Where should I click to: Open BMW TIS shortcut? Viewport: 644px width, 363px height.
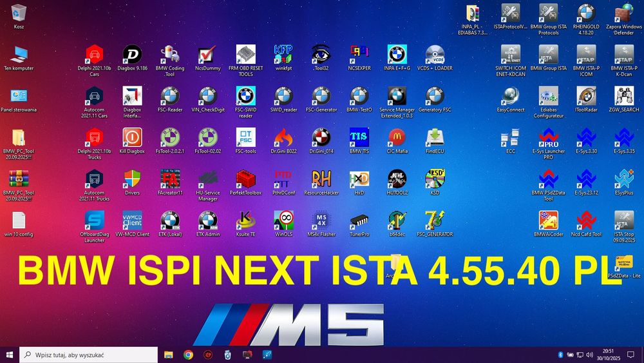click(x=359, y=137)
